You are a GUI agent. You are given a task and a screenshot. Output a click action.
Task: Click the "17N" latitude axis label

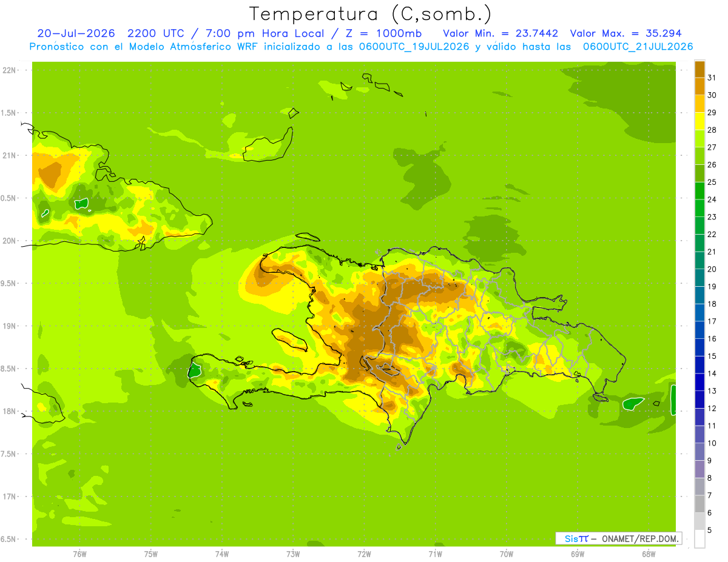(x=10, y=497)
